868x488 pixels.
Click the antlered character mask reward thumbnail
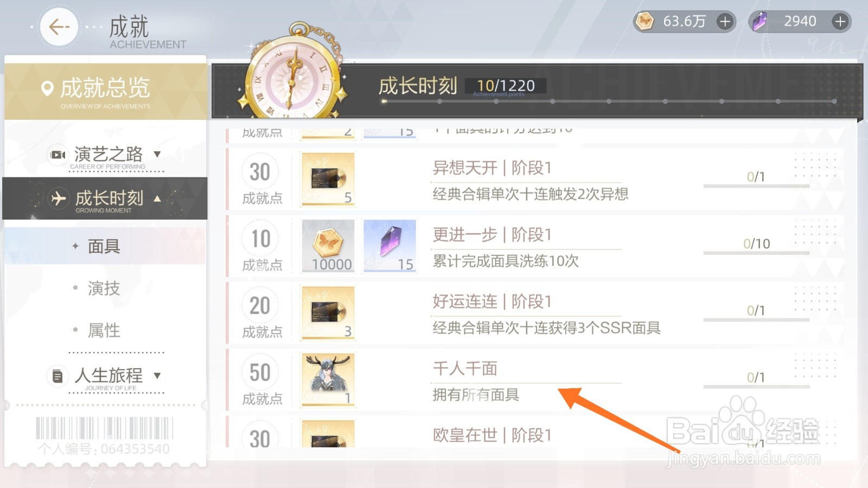pyautogui.click(x=328, y=380)
